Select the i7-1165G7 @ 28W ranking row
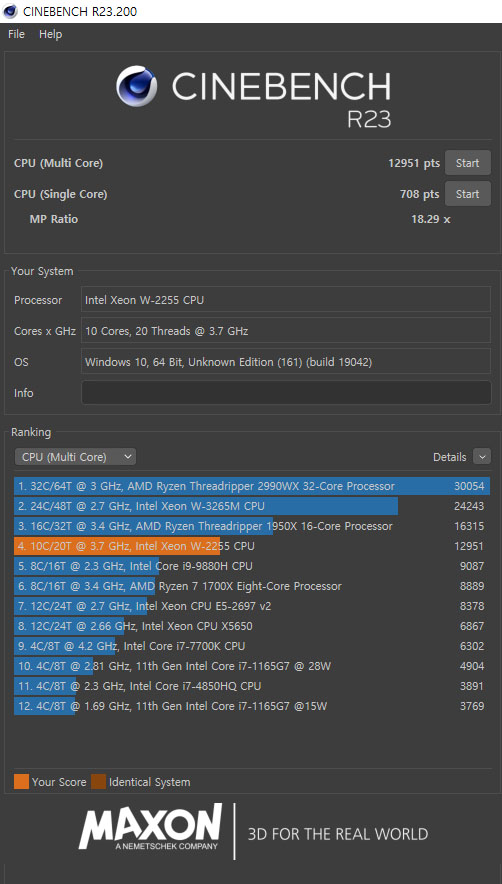Image resolution: width=502 pixels, height=884 pixels. coord(252,666)
